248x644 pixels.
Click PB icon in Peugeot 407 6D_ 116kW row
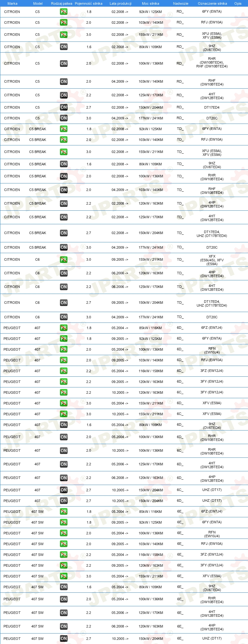click(x=64, y=371)
